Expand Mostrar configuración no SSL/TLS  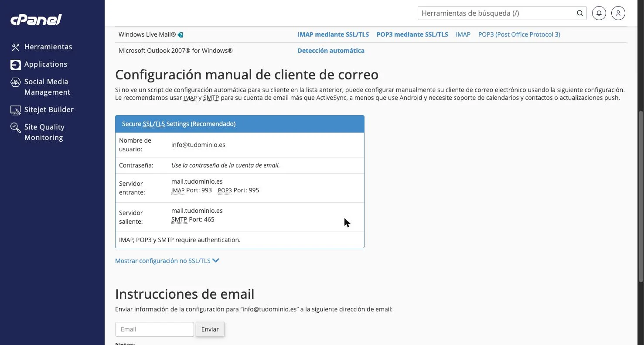tap(167, 261)
